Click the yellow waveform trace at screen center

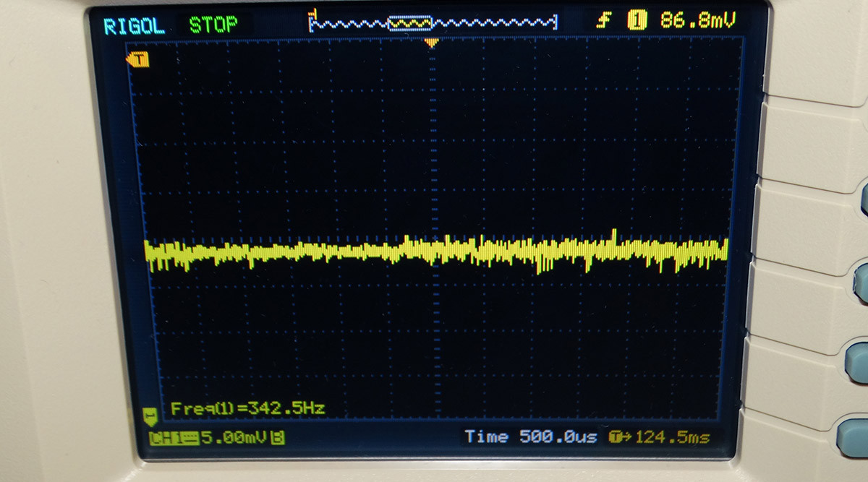434,250
